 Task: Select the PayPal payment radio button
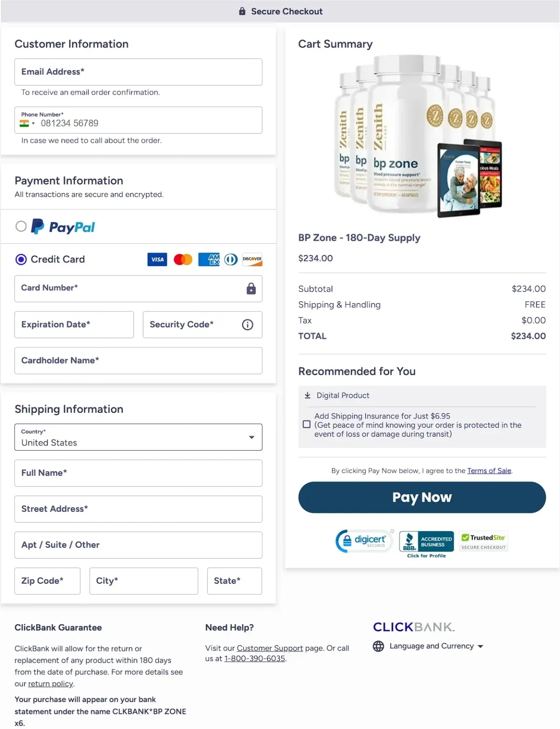click(21, 226)
